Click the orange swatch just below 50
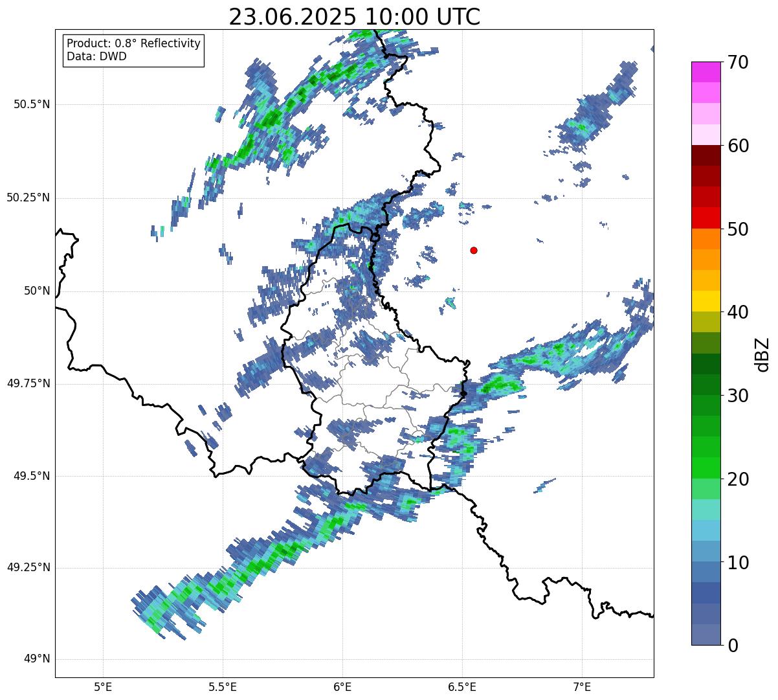The image size is (778, 700). [706, 239]
